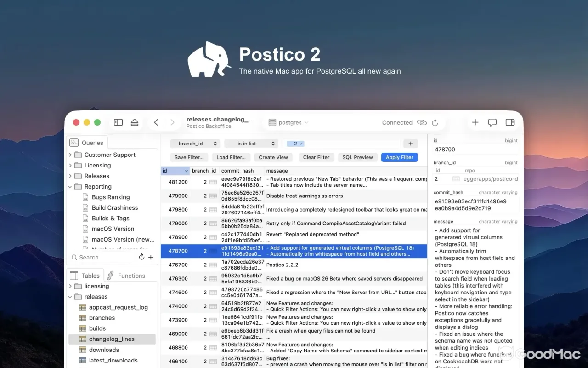Open the 'is in list' operator dropdown
This screenshot has width=588, height=368.
[251, 144]
